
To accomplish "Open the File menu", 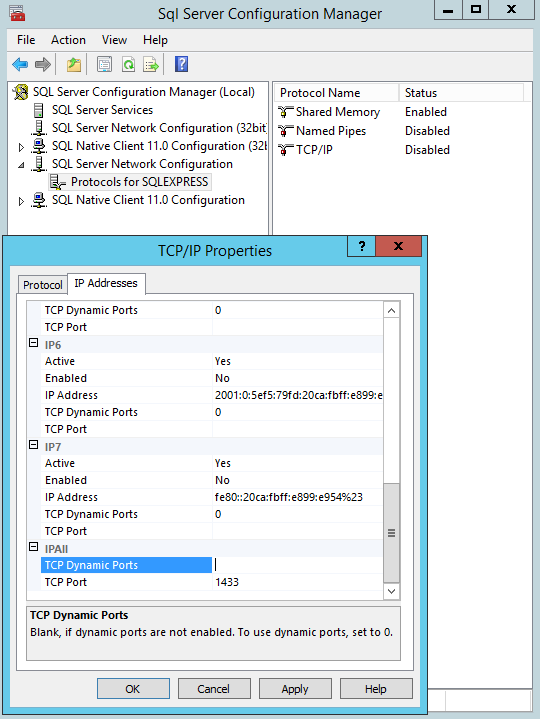I will (26, 40).
